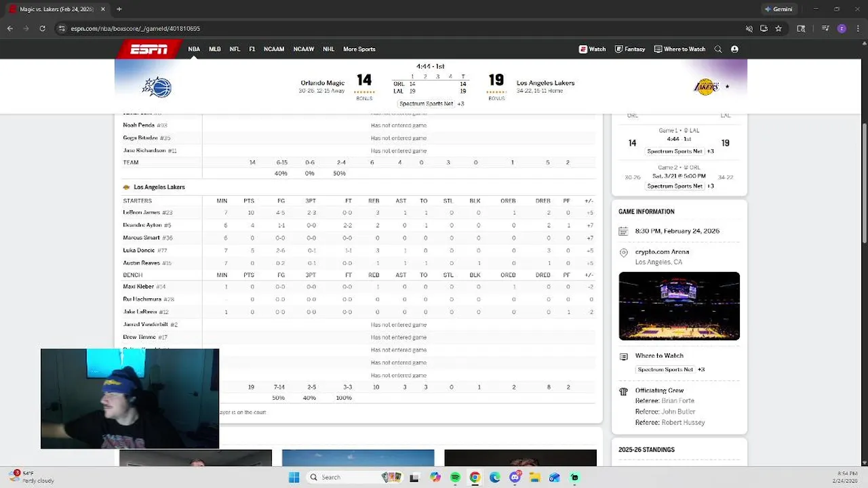Image resolution: width=868 pixels, height=488 pixels.
Task: Click the crypto.com Arena photo thumbnail
Action: point(679,306)
